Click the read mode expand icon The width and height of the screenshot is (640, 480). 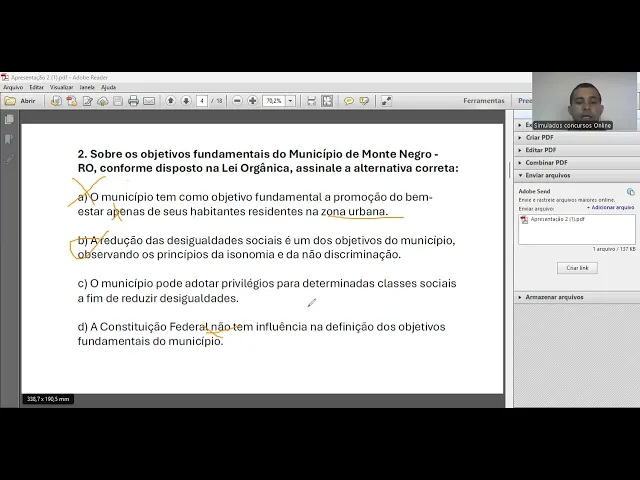[386, 101]
